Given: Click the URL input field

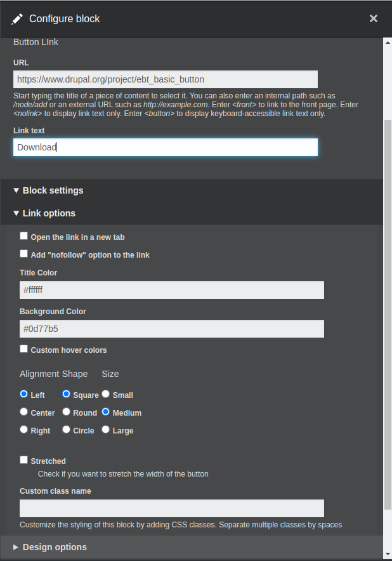Looking at the screenshot, I should point(166,79).
